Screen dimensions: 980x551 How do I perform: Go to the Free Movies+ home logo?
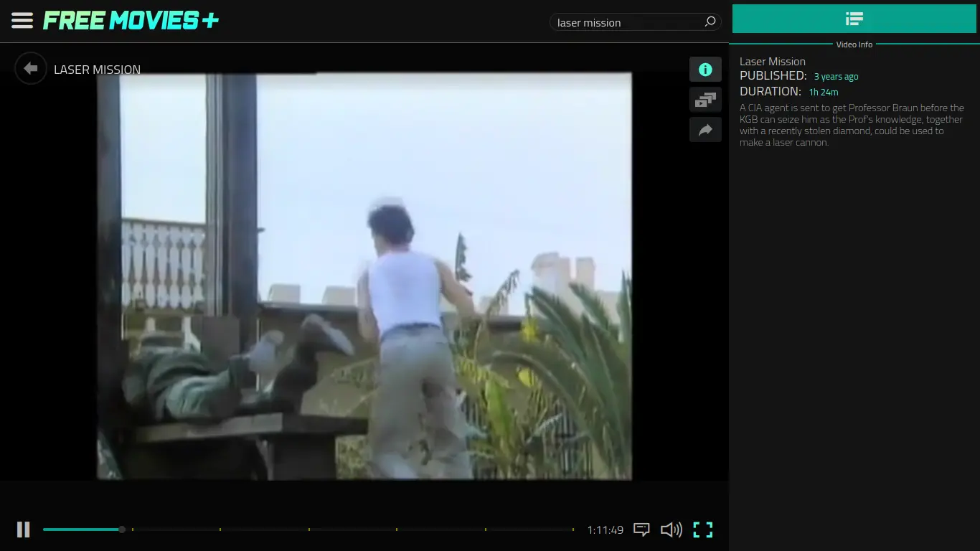[131, 20]
